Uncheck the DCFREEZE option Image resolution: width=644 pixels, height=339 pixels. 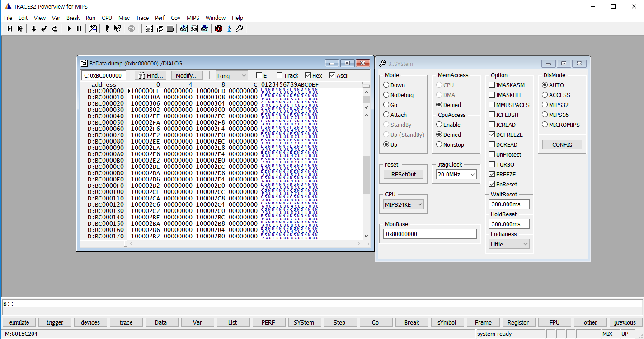[x=492, y=135]
